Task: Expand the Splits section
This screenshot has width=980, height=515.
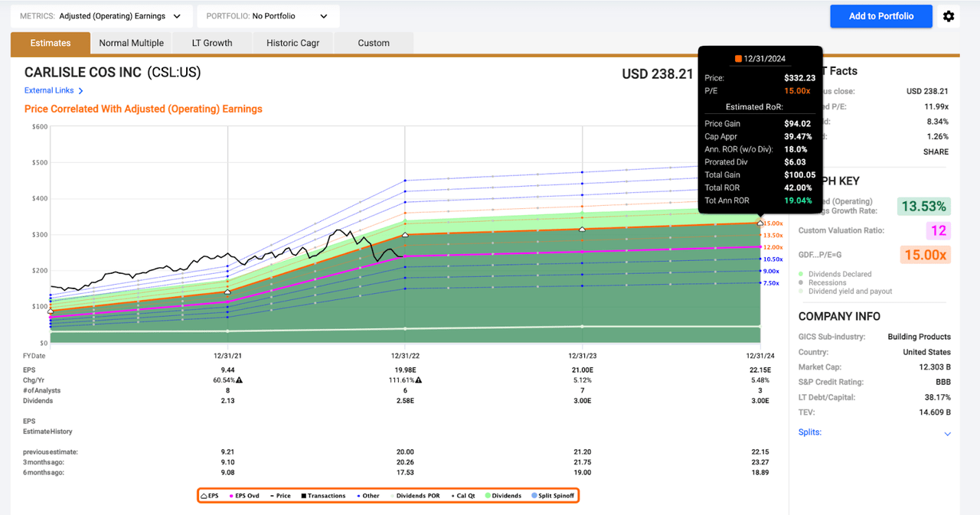Action: [x=947, y=434]
